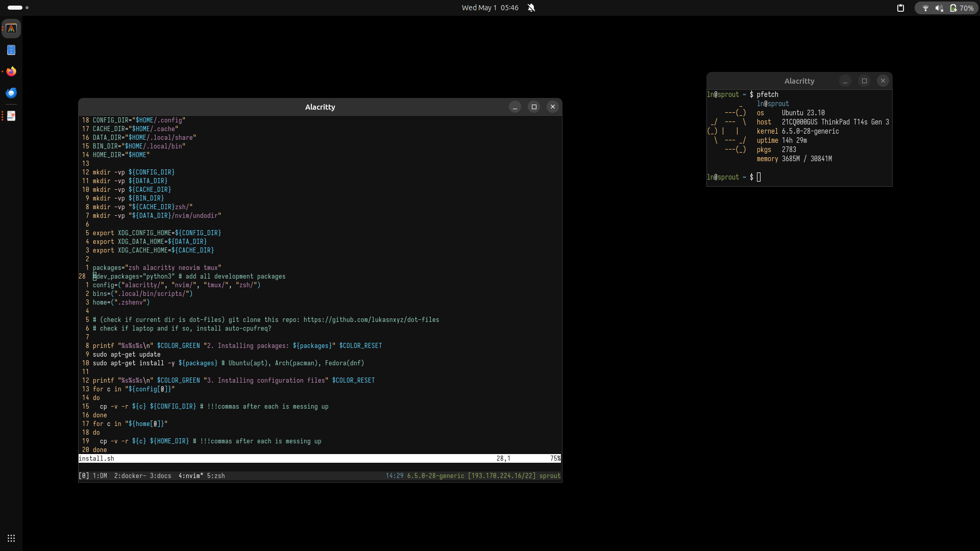
Task: Click the prompt cursor in pfetch terminal
Action: pyautogui.click(x=759, y=177)
